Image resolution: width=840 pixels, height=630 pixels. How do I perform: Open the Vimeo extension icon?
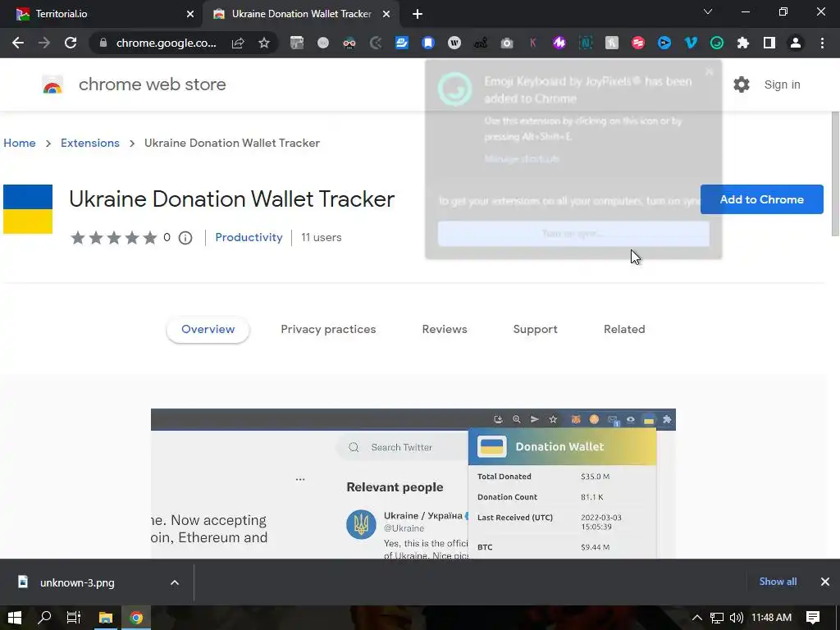(x=691, y=43)
